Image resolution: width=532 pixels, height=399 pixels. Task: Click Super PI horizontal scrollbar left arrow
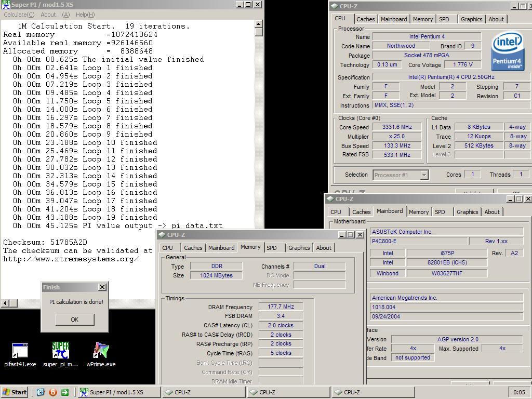(x=5, y=303)
